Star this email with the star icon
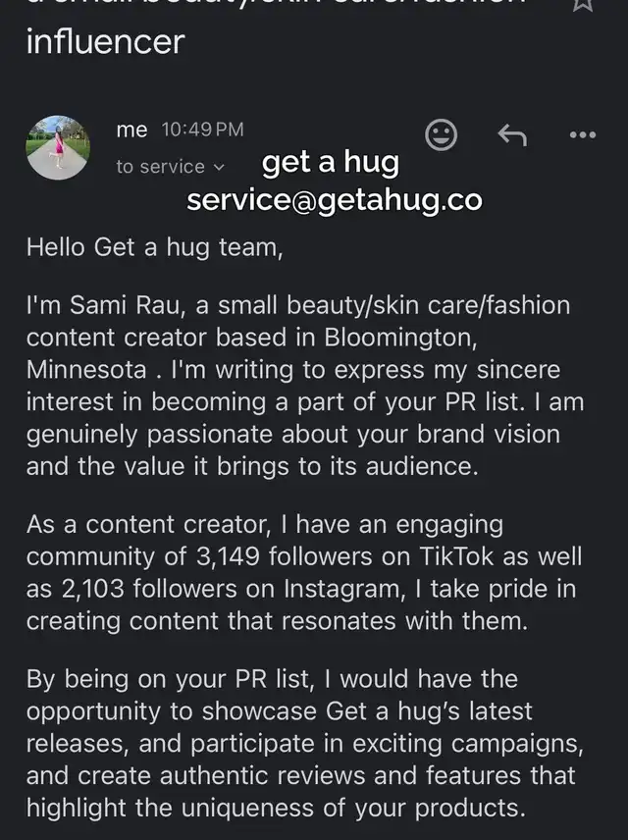Viewport: 628px width, 840px height. 583,4
